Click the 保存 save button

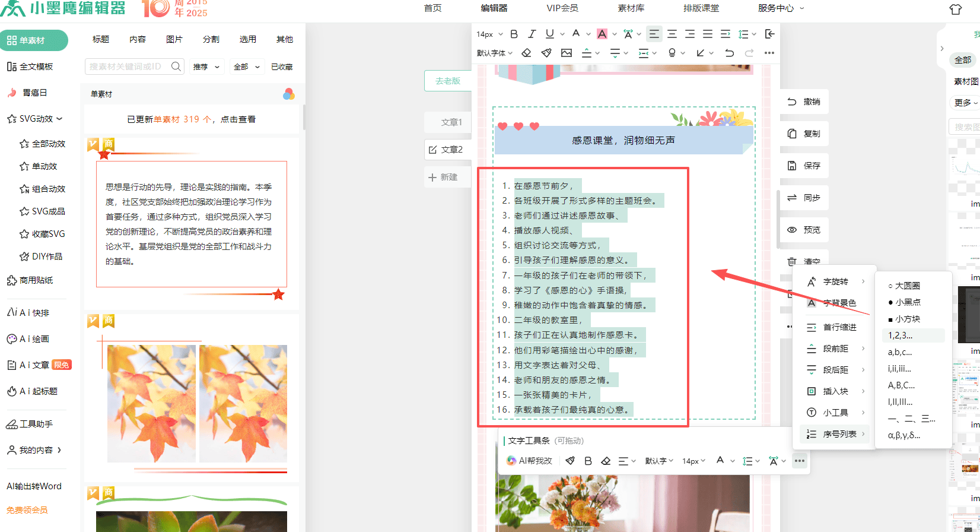804,166
